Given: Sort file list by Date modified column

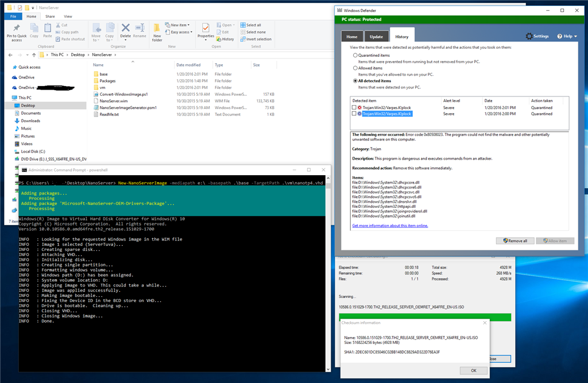Looking at the screenshot, I should click(188, 65).
